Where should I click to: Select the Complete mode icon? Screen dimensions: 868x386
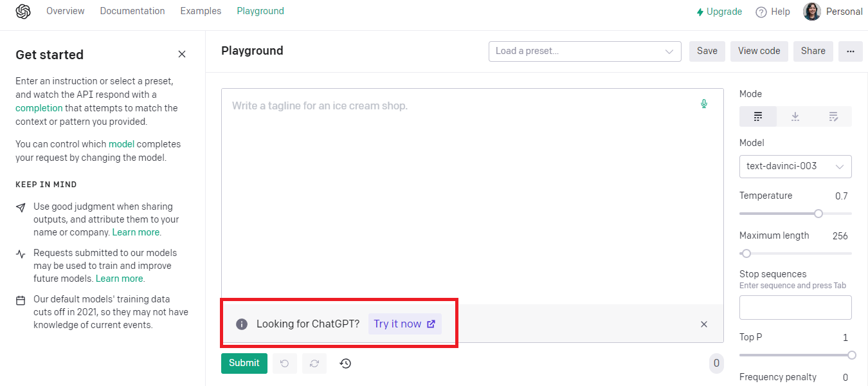[758, 116]
